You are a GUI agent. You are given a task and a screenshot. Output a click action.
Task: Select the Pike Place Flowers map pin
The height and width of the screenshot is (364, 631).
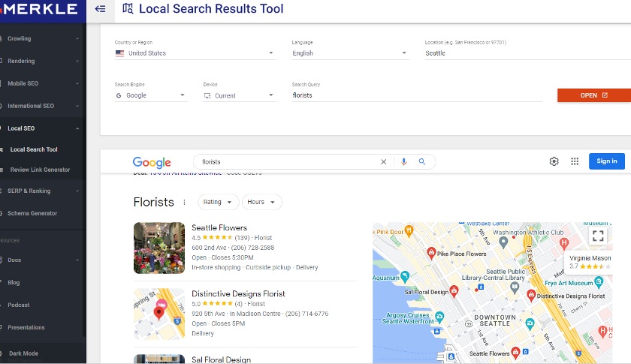click(x=431, y=253)
